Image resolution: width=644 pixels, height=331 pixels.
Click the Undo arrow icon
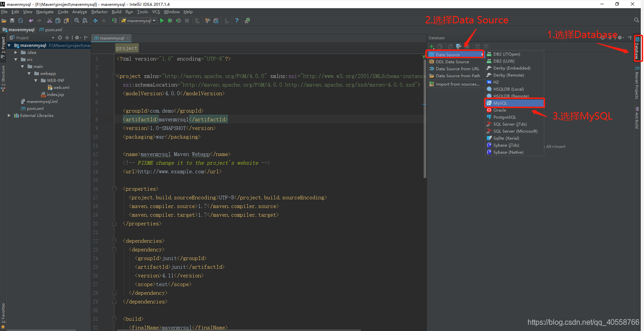pyautogui.click(x=31, y=21)
